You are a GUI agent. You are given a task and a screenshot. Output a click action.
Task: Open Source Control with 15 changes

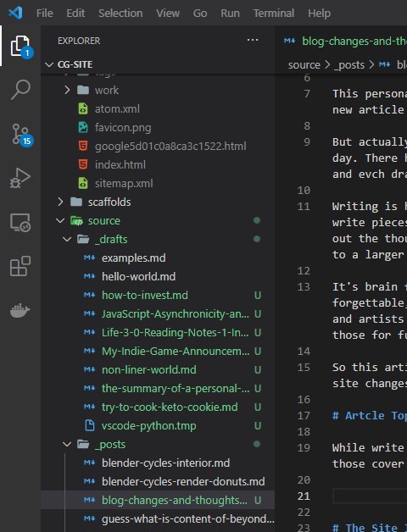21,135
